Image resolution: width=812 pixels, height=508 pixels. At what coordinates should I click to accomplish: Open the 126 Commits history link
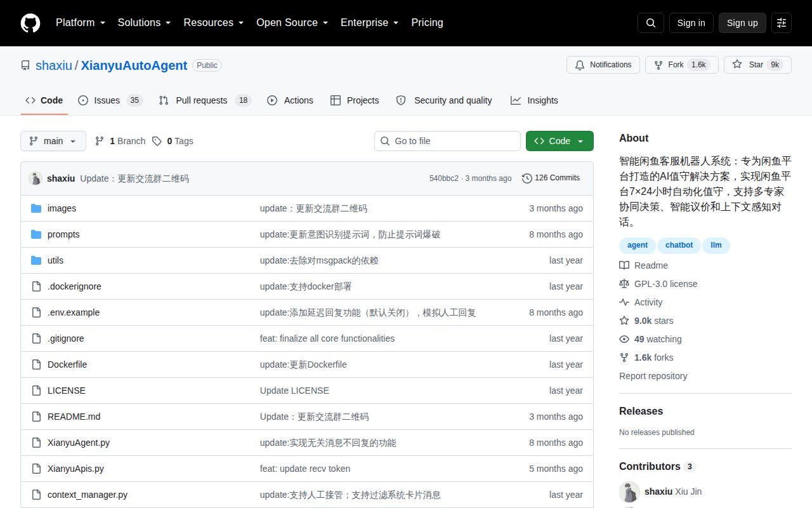(x=551, y=178)
